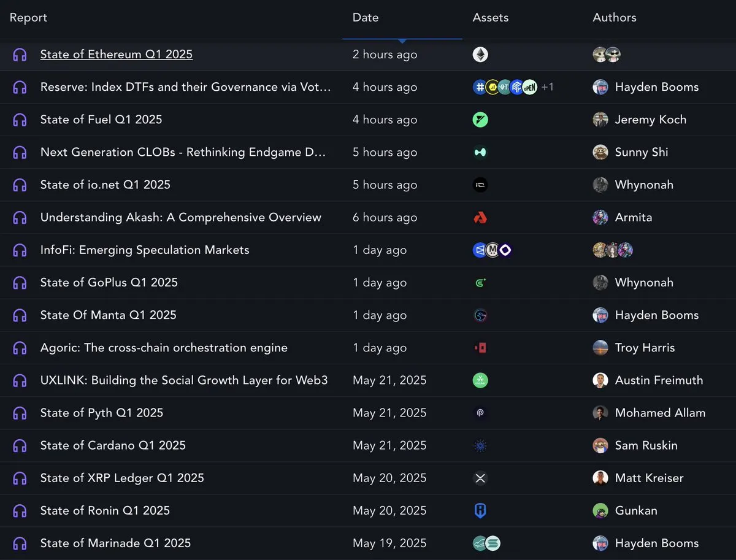Select author Matt Kreiser

[649, 478]
